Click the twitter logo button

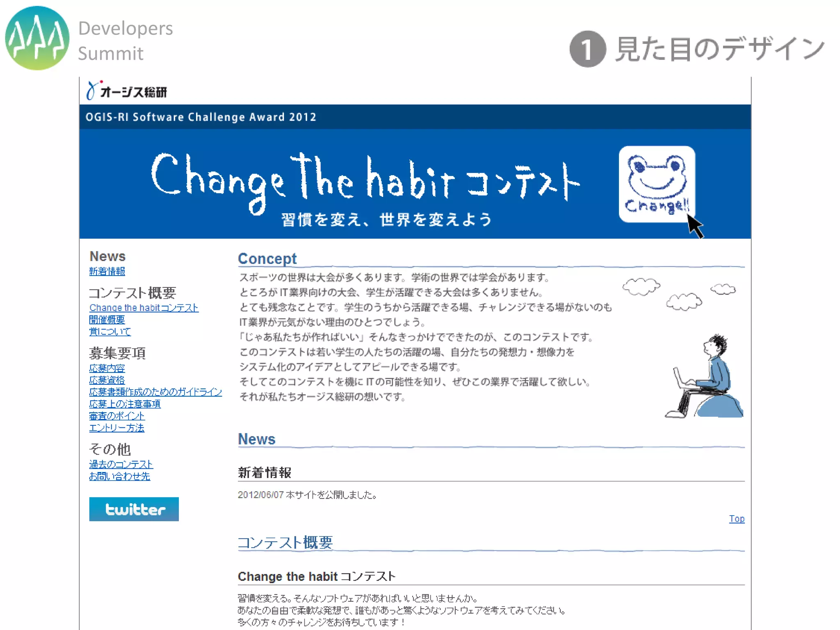[x=134, y=509]
